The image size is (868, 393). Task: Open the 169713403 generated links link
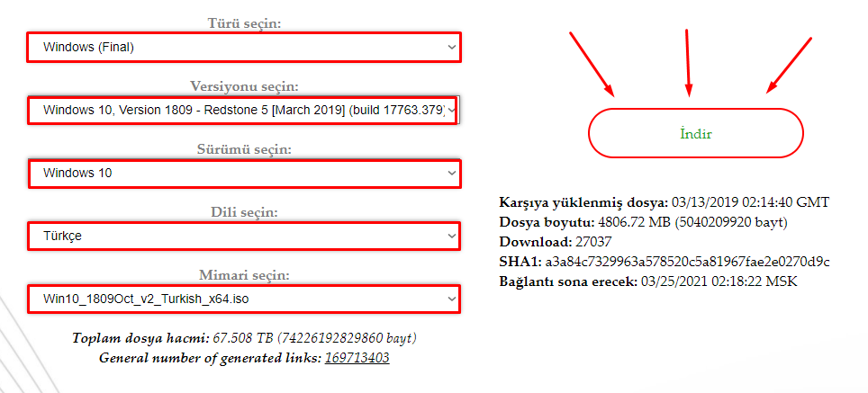coord(357,358)
